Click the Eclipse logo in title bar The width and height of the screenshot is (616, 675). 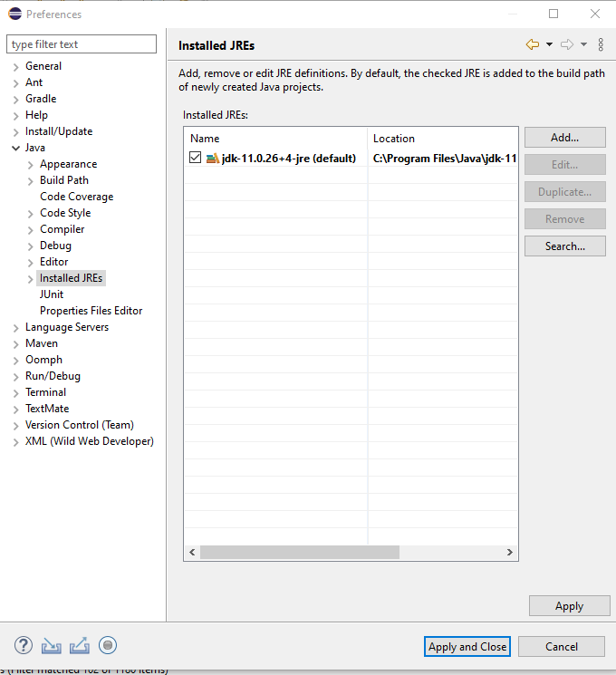(14, 14)
